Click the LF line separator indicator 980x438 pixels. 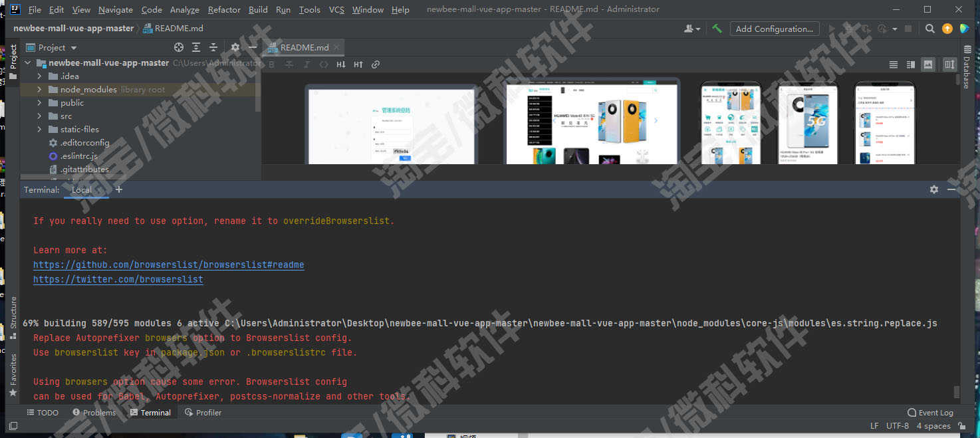(874, 426)
